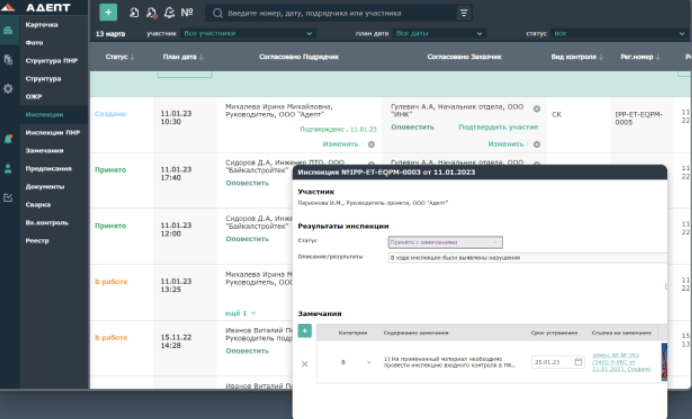Click round icon next to Гулевич А.А. in Создано row
This screenshot has height=419, width=692.
(537, 109)
